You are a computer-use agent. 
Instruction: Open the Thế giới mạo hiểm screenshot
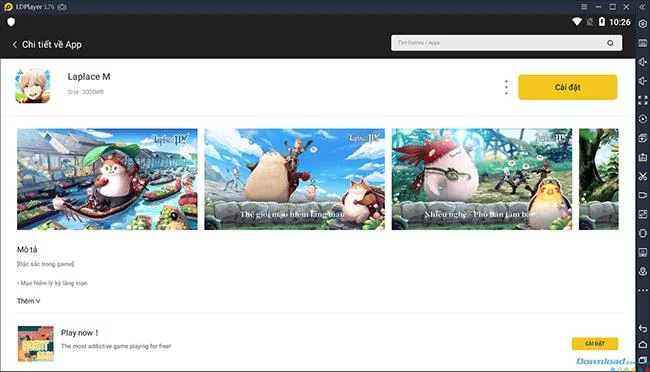[294, 179]
